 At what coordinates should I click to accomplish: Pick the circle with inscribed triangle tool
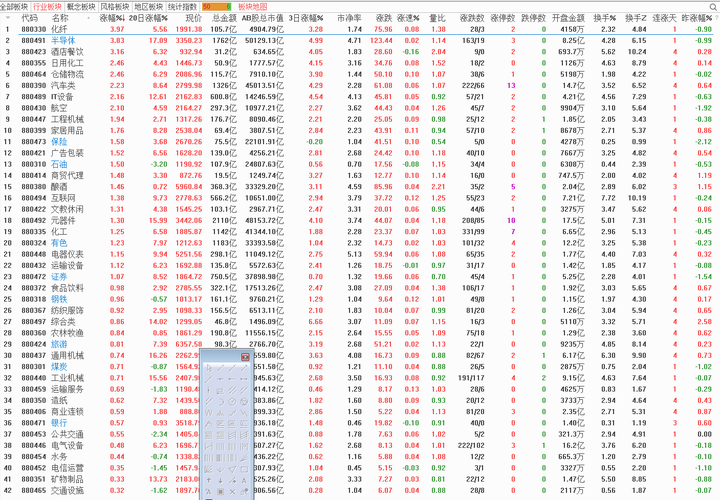pyautogui.click(x=244, y=402)
